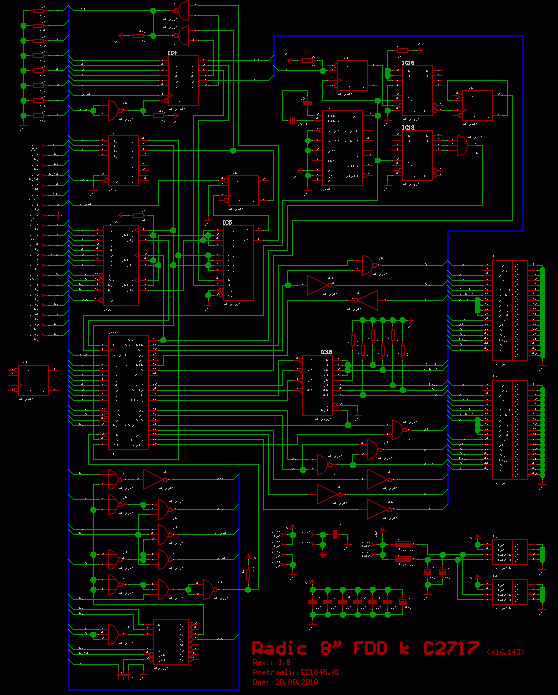
Task: Click the "Dne: 28.08.2010" date text
Action: 285,683
